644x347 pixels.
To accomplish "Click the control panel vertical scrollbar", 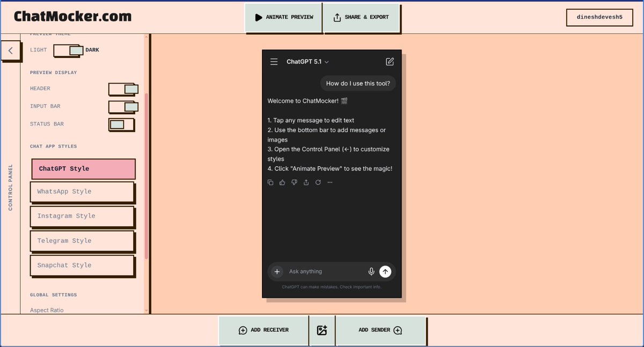I will coord(147,176).
